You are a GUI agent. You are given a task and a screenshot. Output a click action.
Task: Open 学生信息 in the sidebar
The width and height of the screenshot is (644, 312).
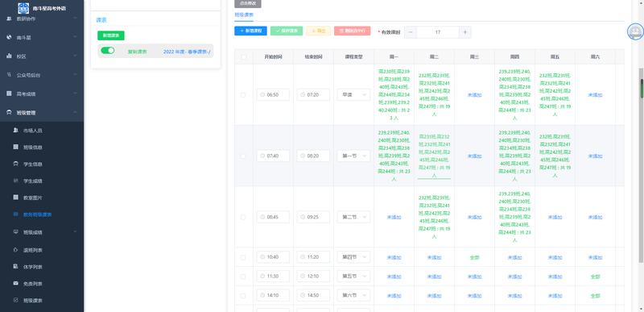point(33,164)
